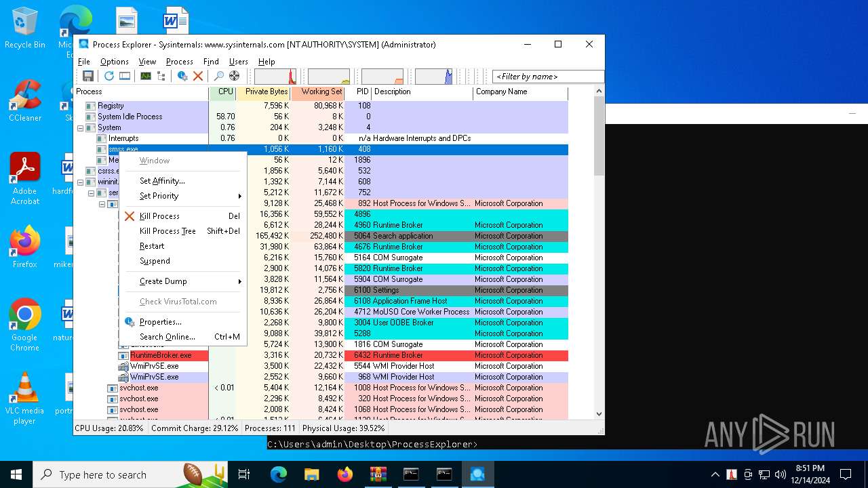The image size is (868, 488).
Task: Open notification center icon in taskbar
Action: pos(846,474)
